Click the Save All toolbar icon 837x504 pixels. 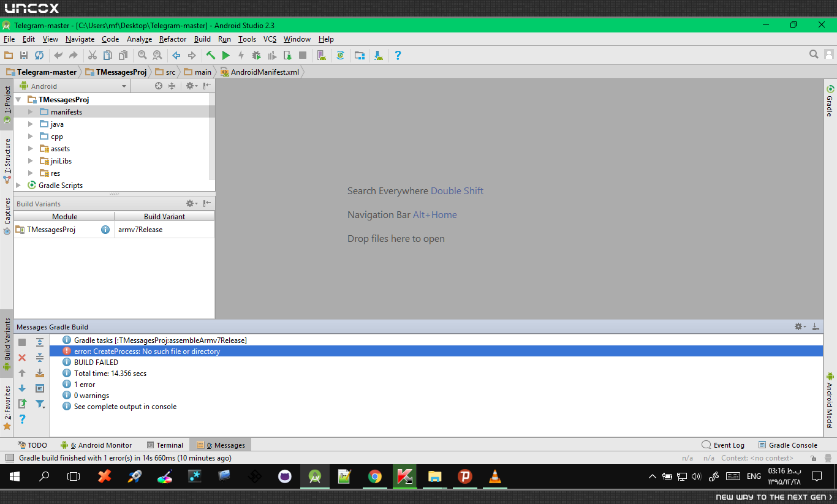24,55
